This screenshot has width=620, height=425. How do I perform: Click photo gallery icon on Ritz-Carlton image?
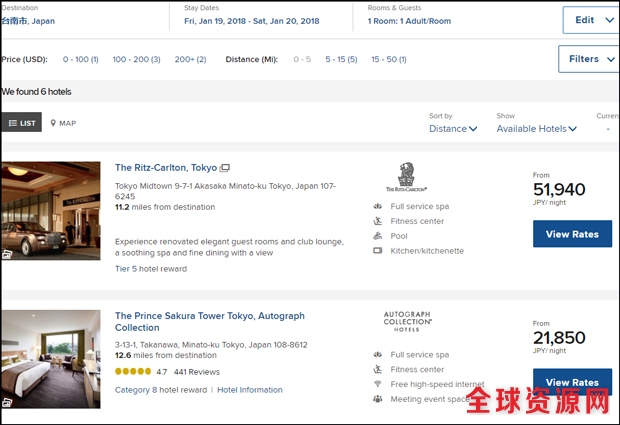(7, 255)
